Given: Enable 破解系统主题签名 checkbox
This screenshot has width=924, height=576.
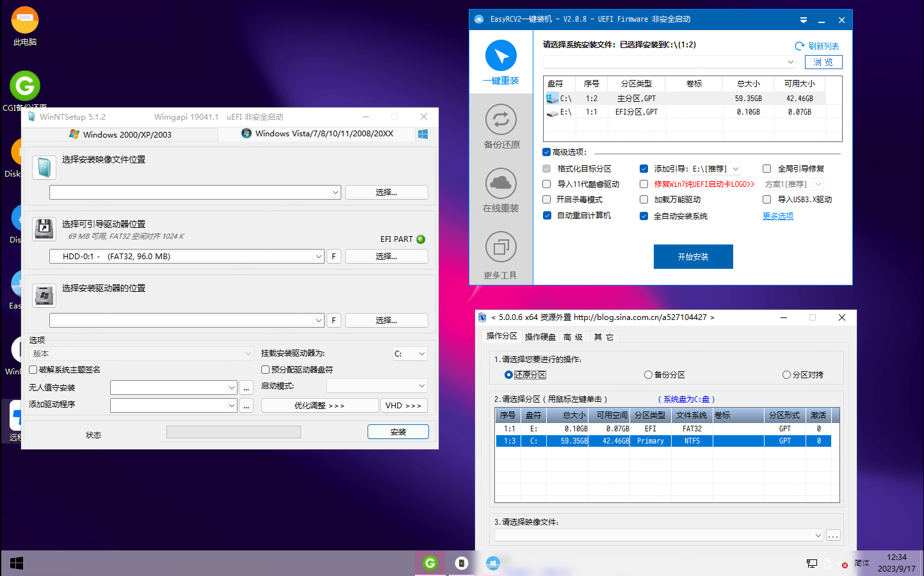Looking at the screenshot, I should (33, 369).
